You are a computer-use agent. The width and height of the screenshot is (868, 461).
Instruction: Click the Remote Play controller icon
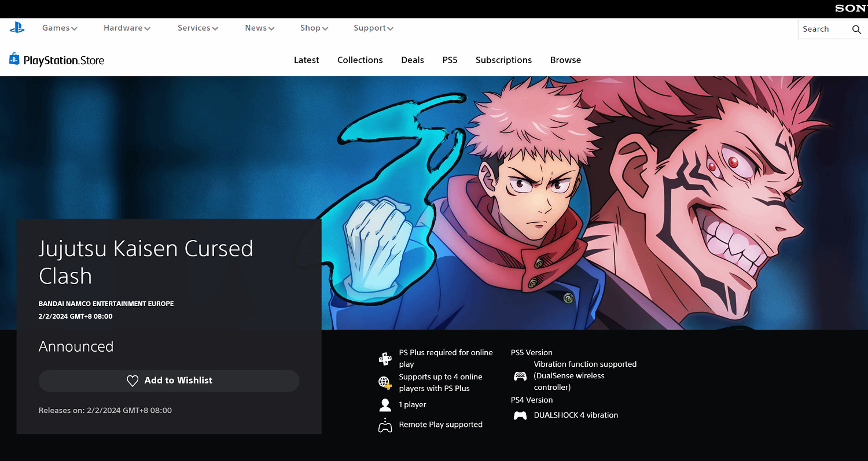tap(385, 425)
